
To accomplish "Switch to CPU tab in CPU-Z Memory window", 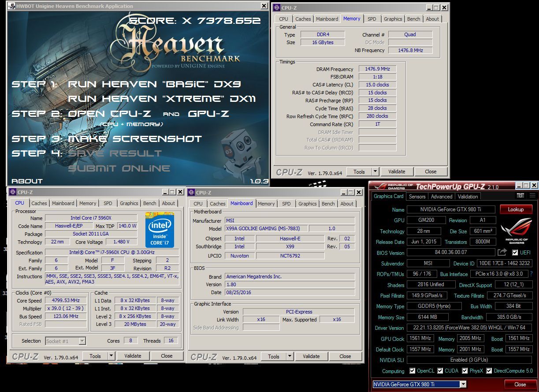I will coord(284,19).
